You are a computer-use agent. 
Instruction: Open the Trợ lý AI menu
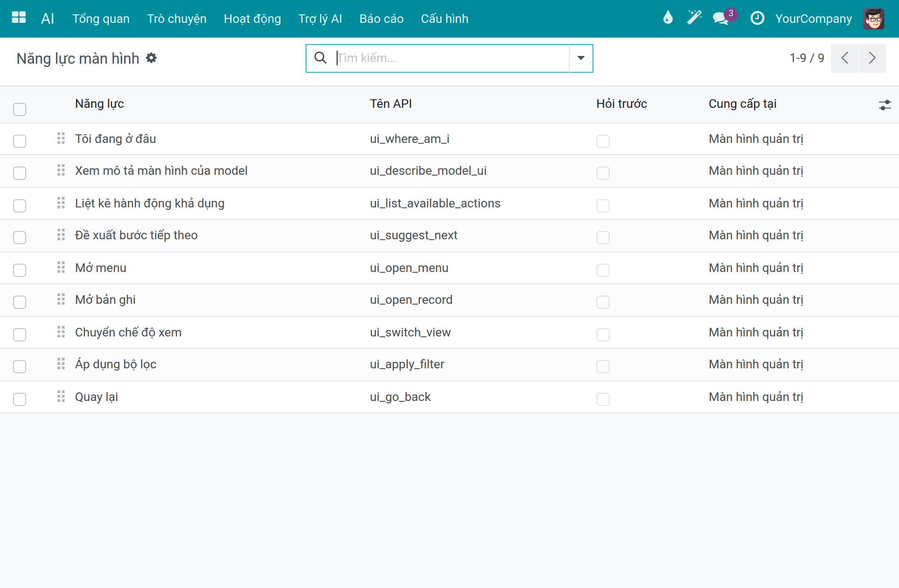(x=320, y=19)
